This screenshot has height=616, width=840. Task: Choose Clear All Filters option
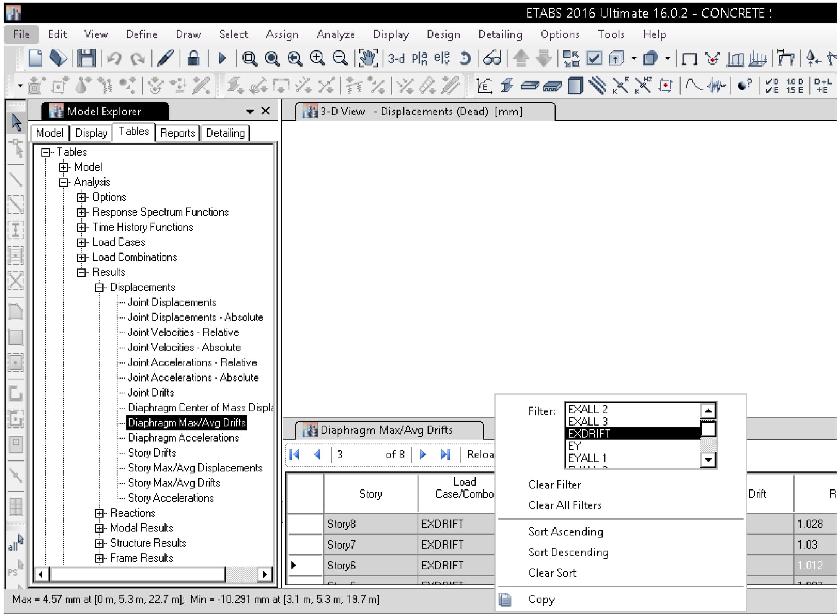click(x=565, y=505)
